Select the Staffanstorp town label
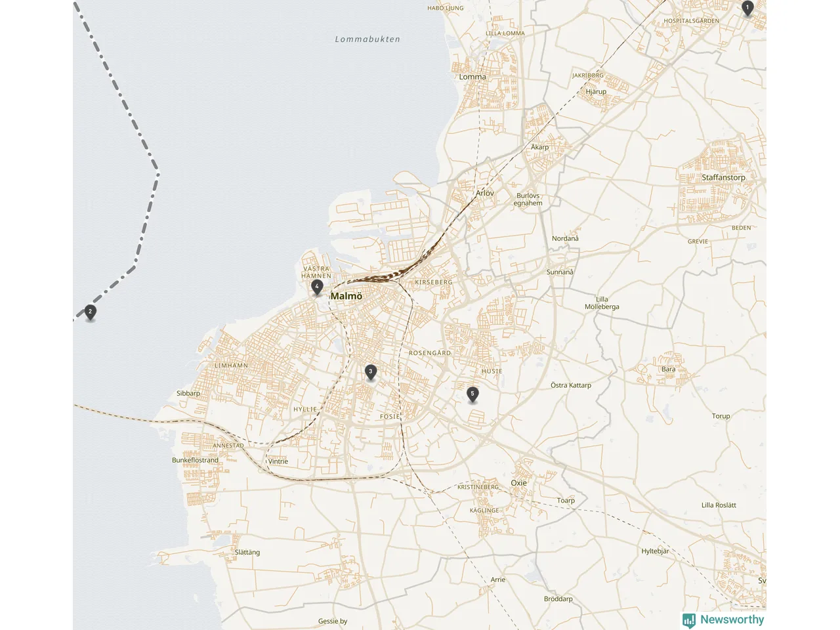 (723, 177)
